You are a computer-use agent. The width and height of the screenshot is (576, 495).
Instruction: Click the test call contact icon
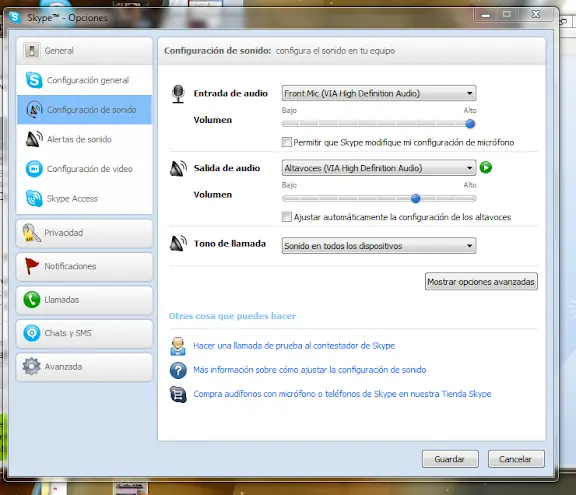click(x=178, y=346)
